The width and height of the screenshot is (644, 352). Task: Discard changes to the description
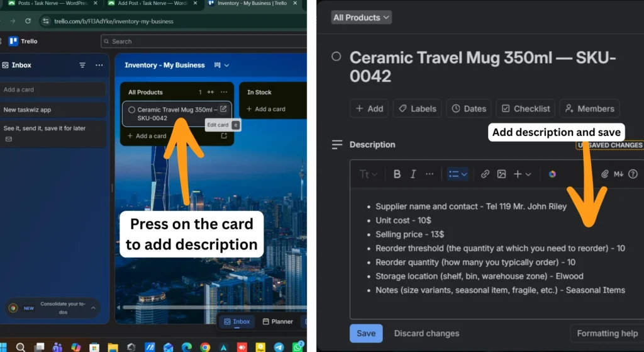click(427, 333)
